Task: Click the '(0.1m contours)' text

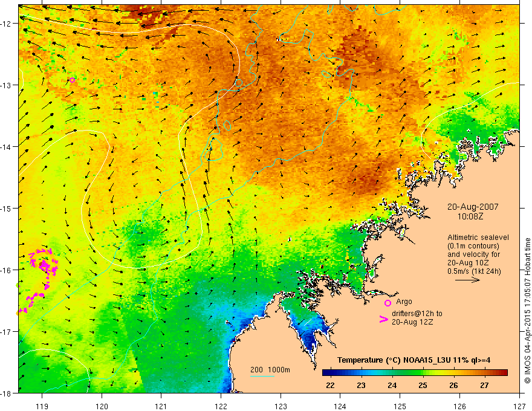Action: click(473, 246)
